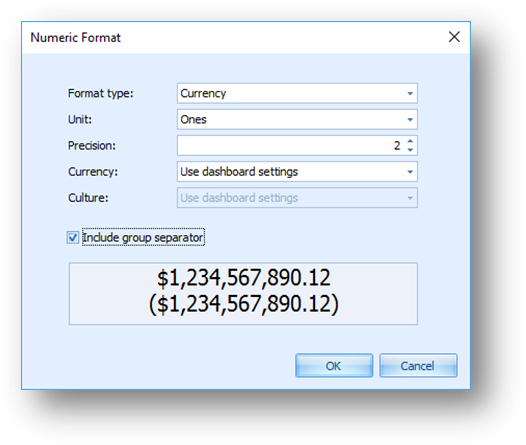Image resolution: width=526 pixels, height=445 pixels.
Task: Select the Currency format type combo box
Action: 297,93
